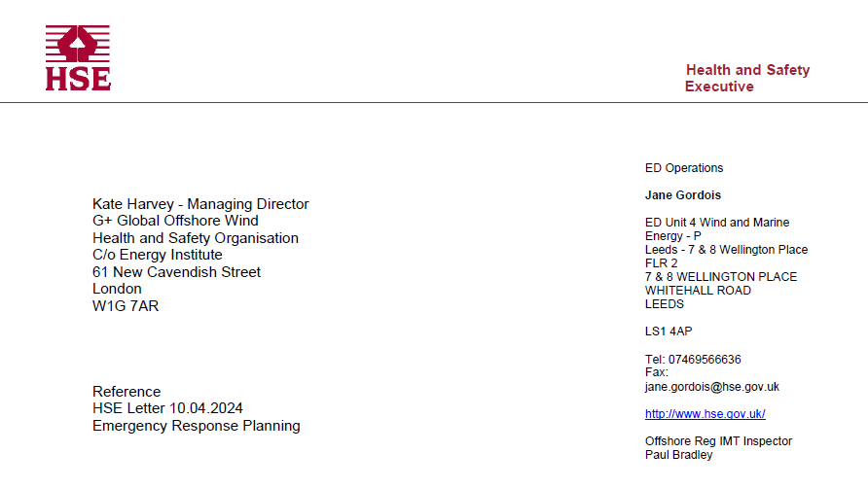Click the 61 New Cavendish Street address
The image size is (868, 488).
click(176, 272)
